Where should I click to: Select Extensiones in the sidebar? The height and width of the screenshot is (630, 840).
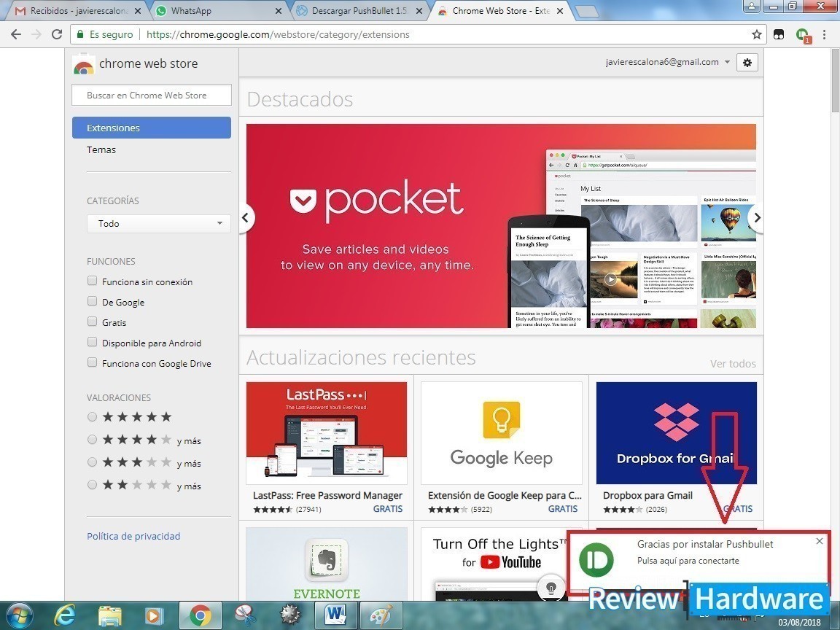point(152,128)
